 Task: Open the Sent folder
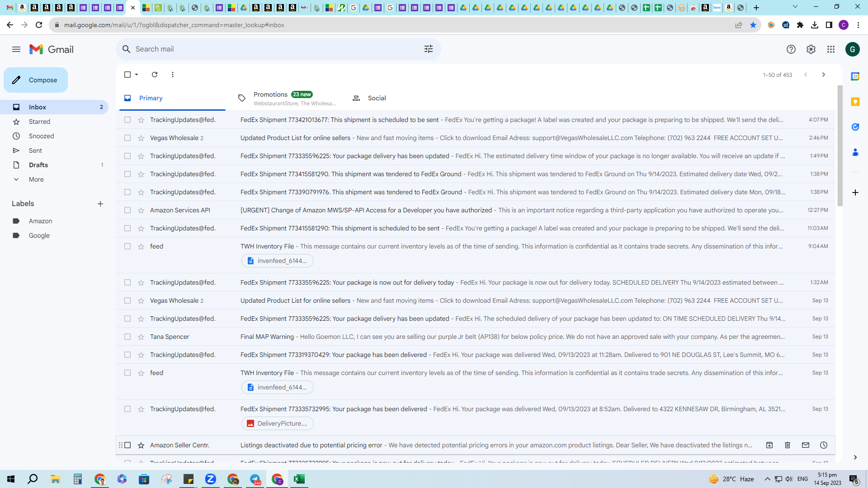(x=54, y=150)
